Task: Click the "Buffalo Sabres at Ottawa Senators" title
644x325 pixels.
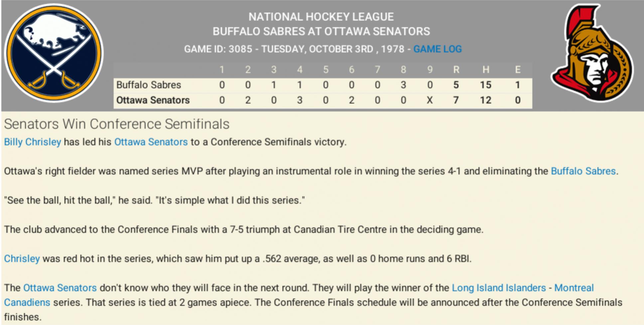Action: tap(321, 32)
